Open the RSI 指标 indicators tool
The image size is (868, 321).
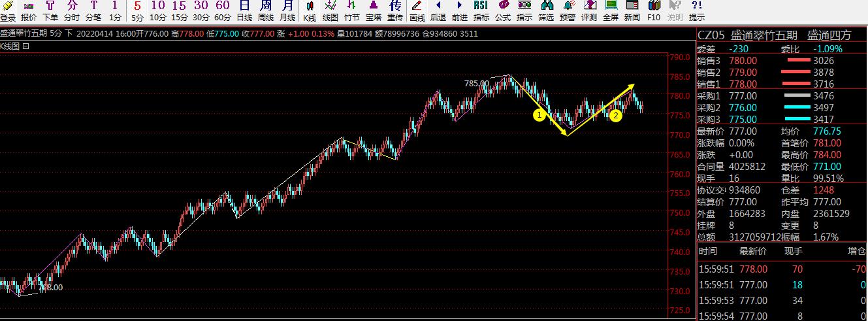tap(481, 11)
